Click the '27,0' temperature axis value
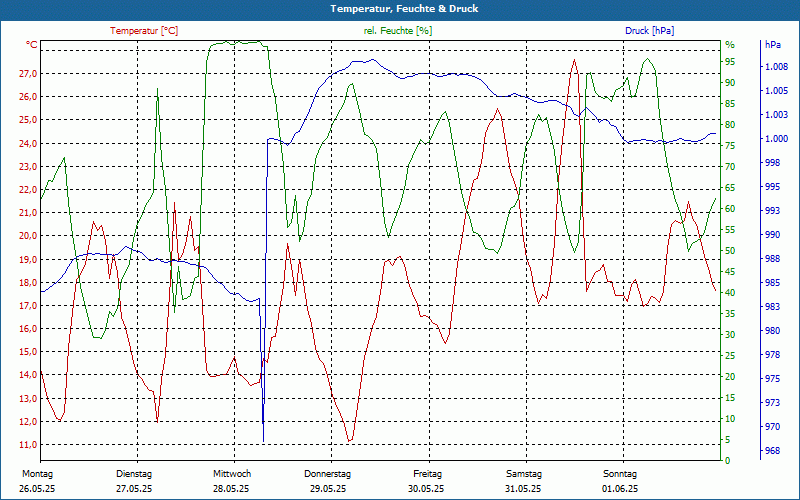The width and height of the screenshot is (800, 500). (28, 73)
